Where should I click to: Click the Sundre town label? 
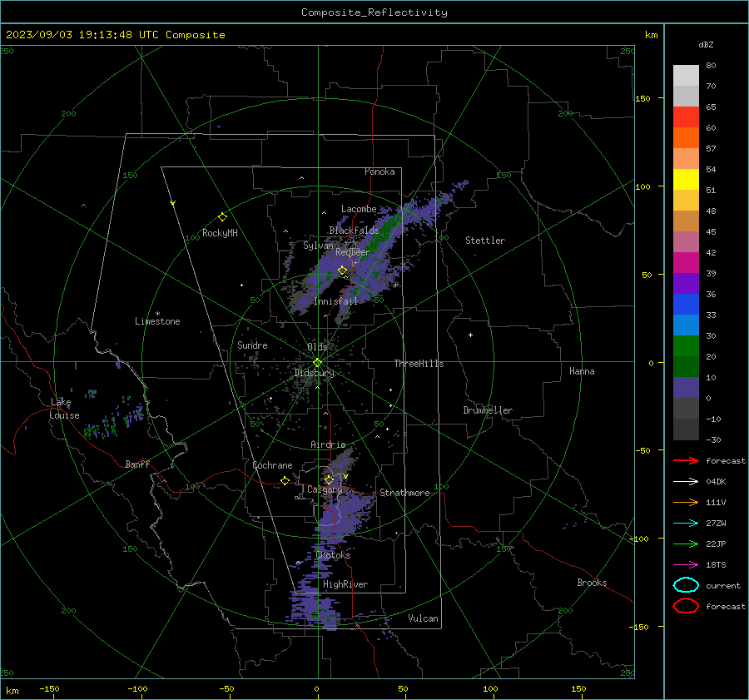252,345
